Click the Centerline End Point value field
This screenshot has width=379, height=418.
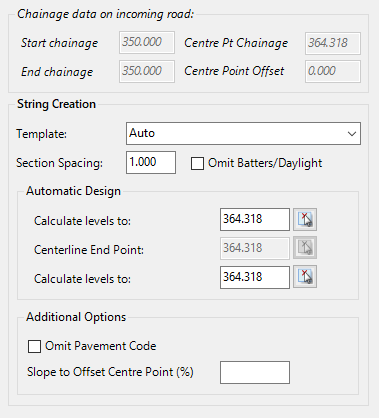point(255,248)
